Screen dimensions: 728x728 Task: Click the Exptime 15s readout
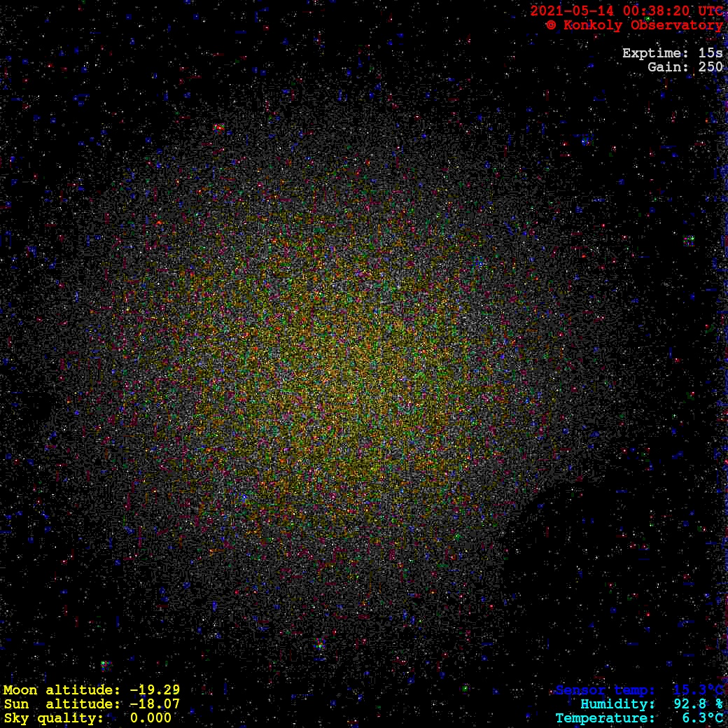click(672, 53)
